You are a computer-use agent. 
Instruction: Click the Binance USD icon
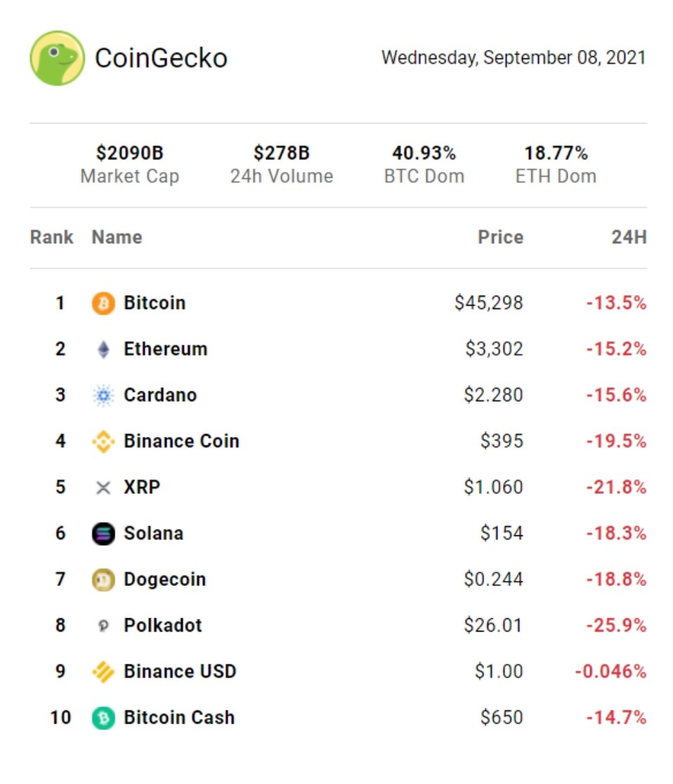pos(103,672)
